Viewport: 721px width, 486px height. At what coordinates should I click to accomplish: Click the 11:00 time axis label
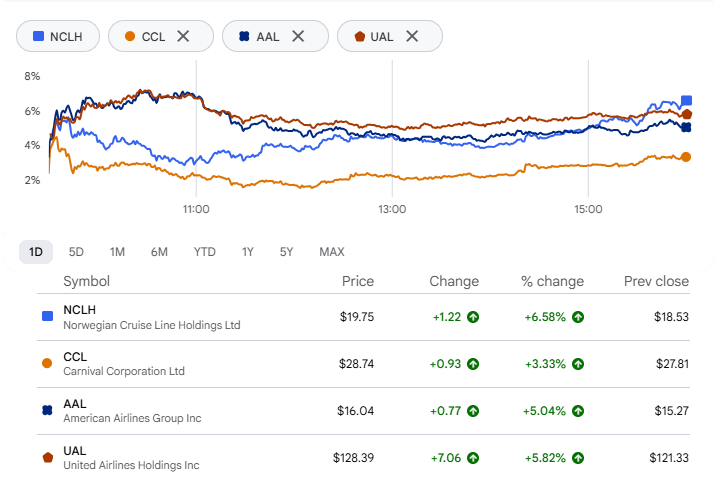point(196,210)
